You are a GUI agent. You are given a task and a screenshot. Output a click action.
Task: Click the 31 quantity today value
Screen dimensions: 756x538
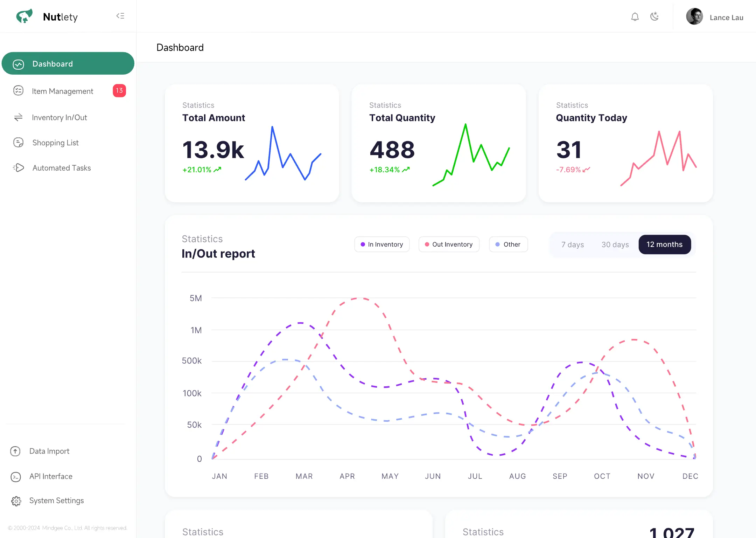(x=569, y=150)
